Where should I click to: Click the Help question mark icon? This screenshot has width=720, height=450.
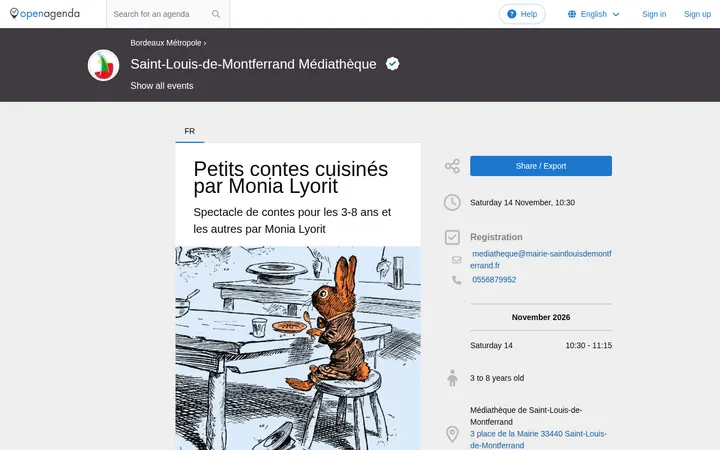(512, 14)
